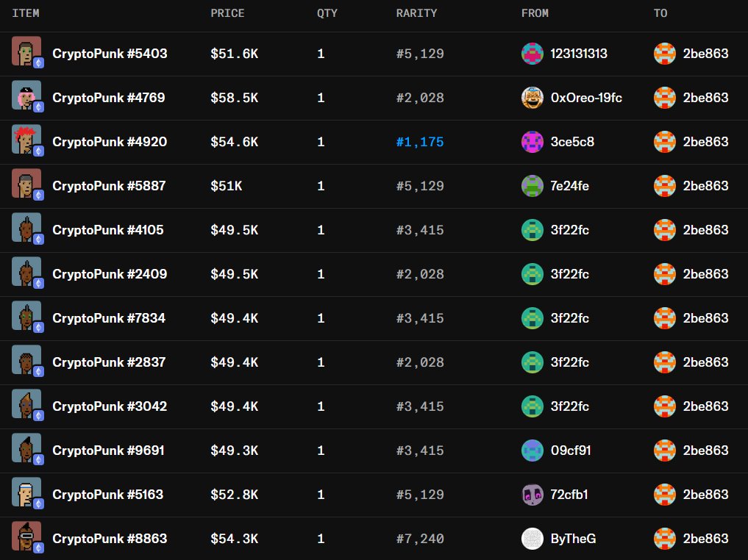Click 2be863 buyer avatar in CryptoPunk #9691 row
The image size is (748, 560).
(x=664, y=450)
